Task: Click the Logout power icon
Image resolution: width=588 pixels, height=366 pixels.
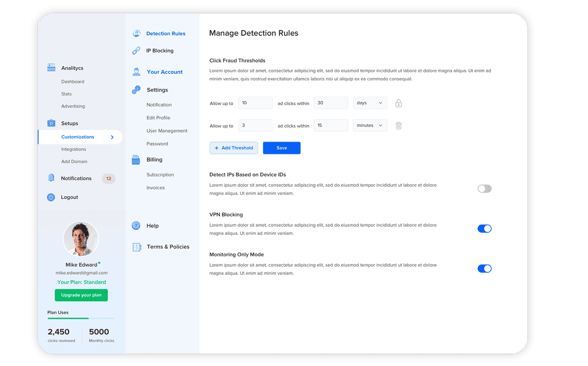Action: [x=51, y=197]
